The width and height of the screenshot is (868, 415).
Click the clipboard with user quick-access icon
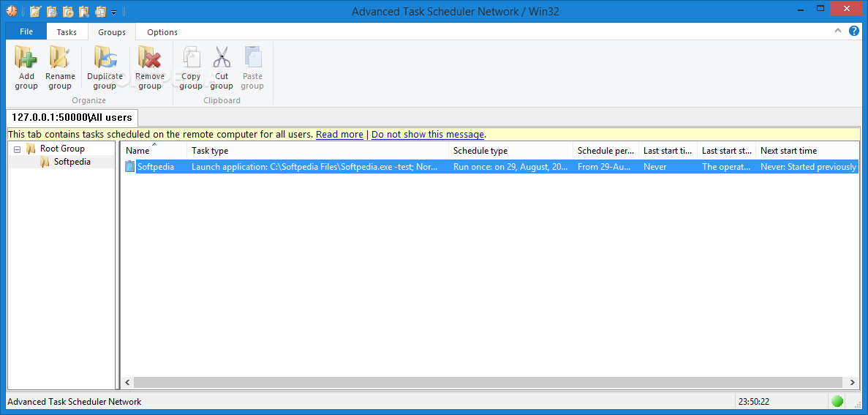point(84,10)
